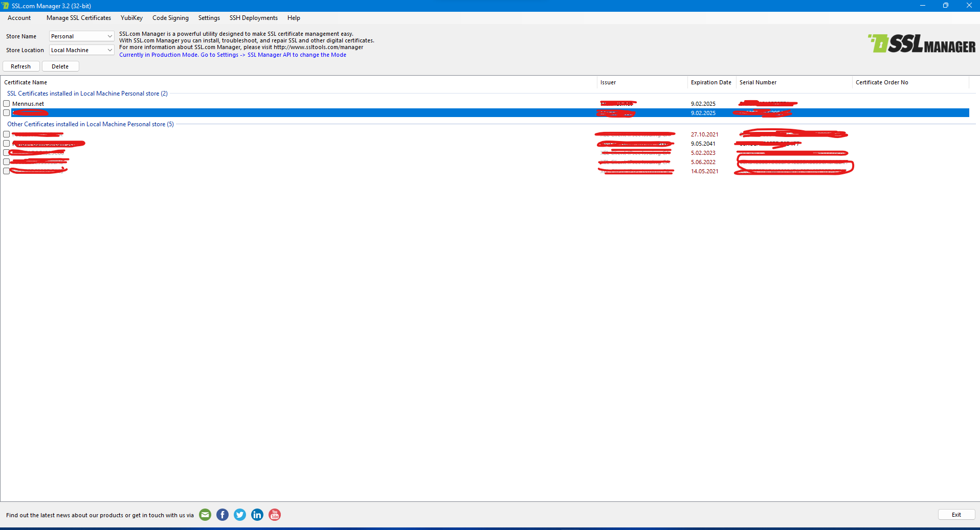The height and width of the screenshot is (530, 980).
Task: Click the email contact icon
Action: tap(205, 515)
